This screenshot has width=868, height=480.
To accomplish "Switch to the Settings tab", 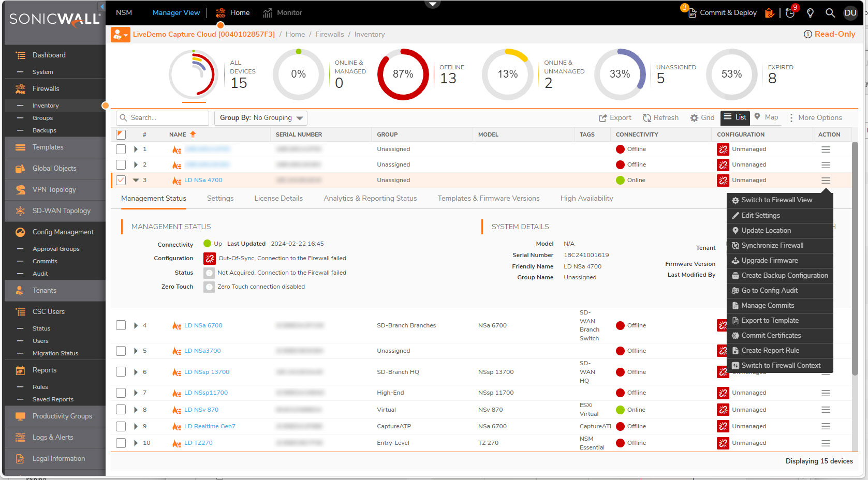I will (x=220, y=199).
